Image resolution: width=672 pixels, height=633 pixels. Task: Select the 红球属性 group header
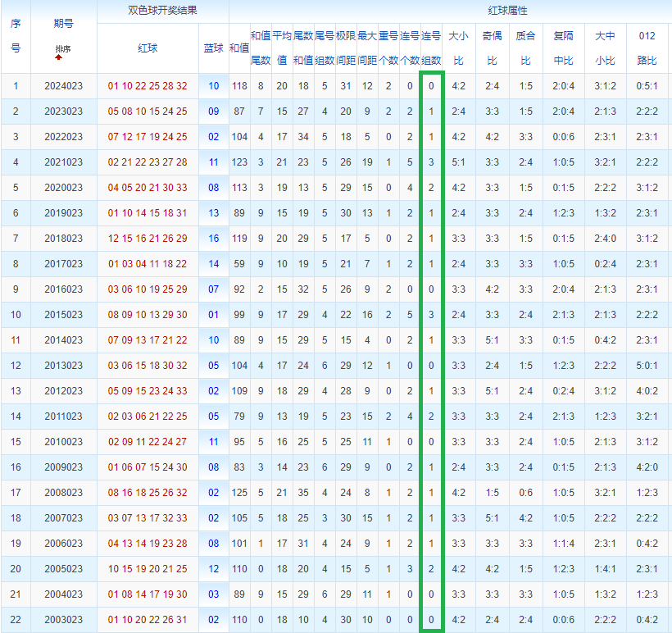click(x=508, y=11)
